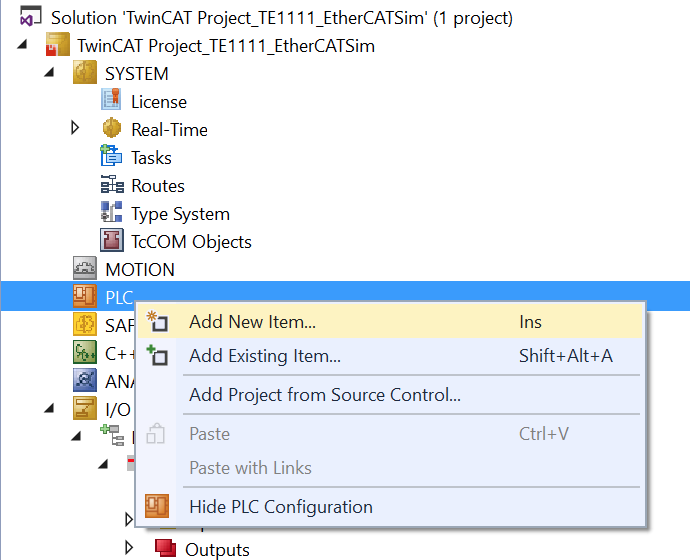Image resolution: width=690 pixels, height=560 pixels.
Task: Select the SYSTEM tree label
Action: [x=136, y=73]
